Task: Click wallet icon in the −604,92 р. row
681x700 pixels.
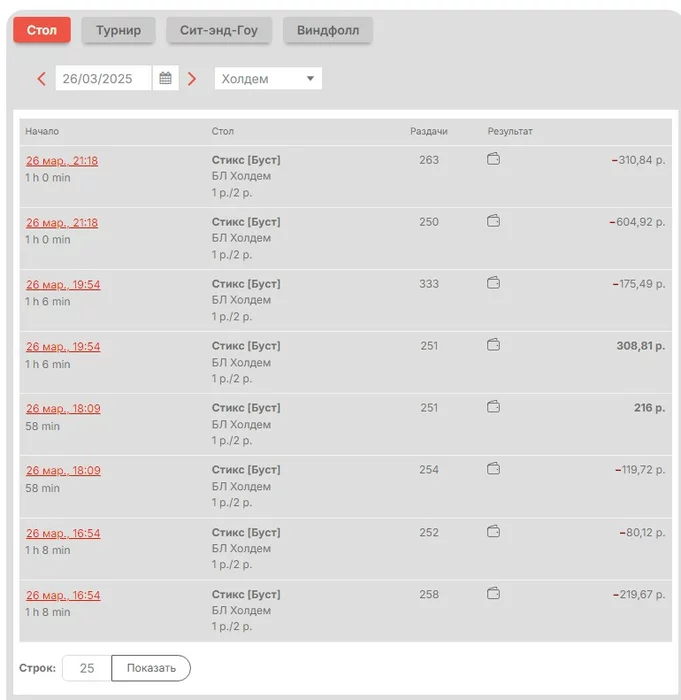Action: pos(493,222)
